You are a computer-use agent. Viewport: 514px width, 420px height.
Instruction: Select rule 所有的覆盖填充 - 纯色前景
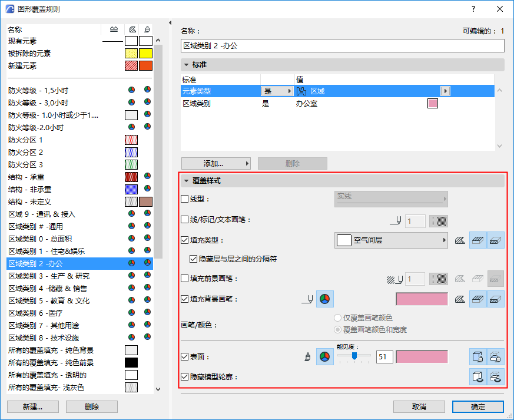click(79, 363)
